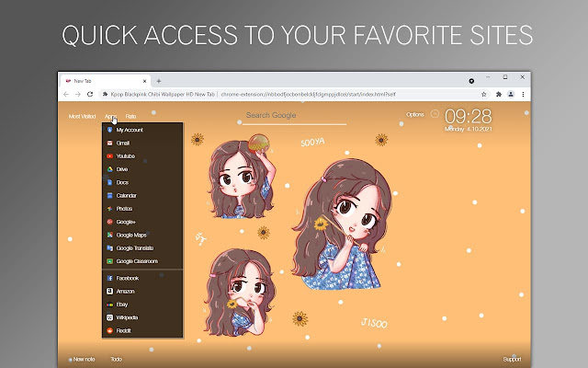Open the Apps menu
This screenshot has width=588, height=368.
point(110,117)
